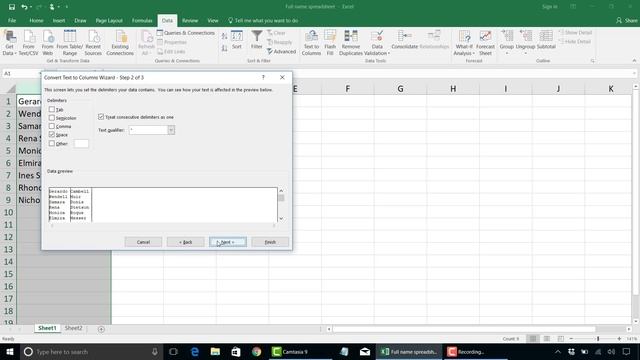Open the Text qualifier dropdown
The image size is (640, 360).
(171, 130)
